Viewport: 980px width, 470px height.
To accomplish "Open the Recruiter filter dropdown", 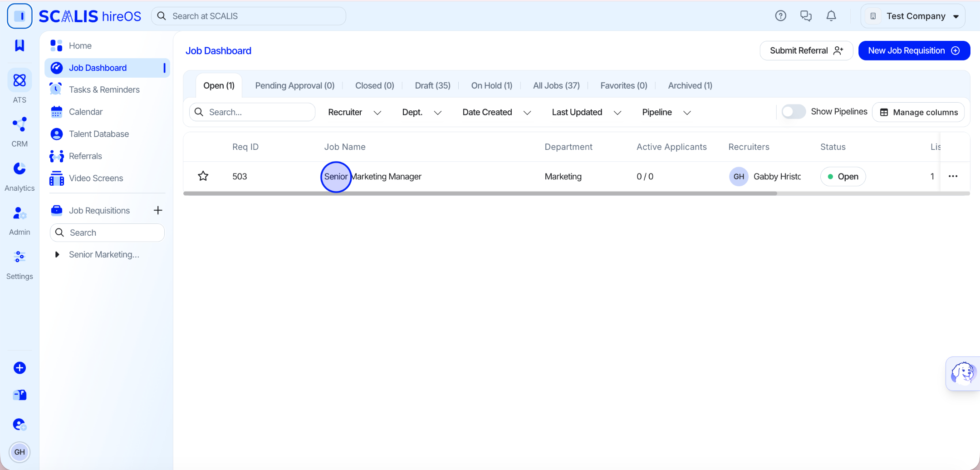I will tap(354, 112).
